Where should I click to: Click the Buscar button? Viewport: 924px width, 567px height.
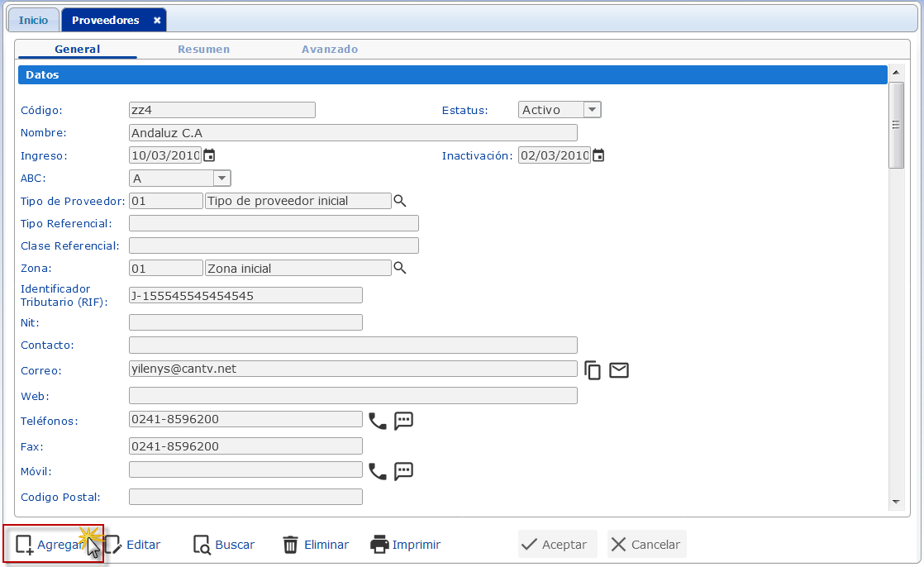[x=224, y=545]
